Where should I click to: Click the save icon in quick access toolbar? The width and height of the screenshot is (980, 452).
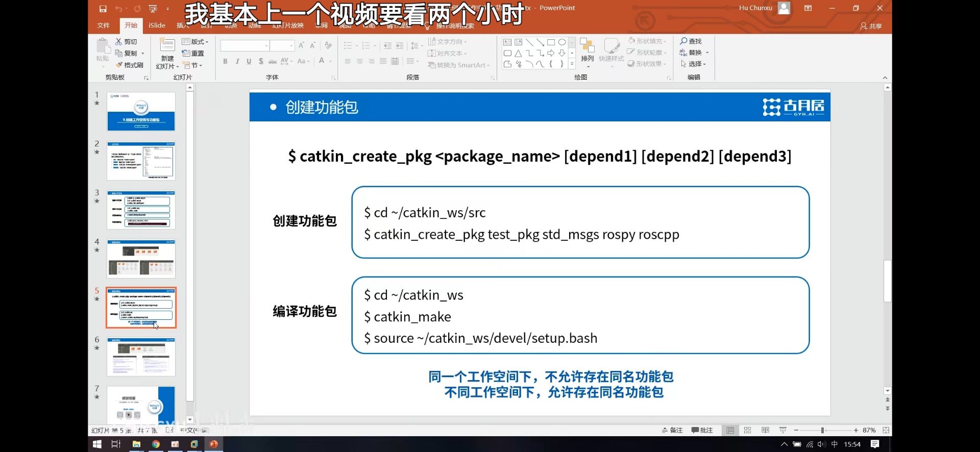click(x=103, y=8)
